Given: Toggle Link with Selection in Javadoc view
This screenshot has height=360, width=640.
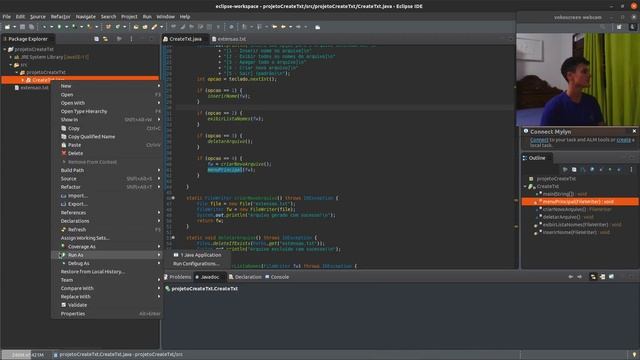Looking at the screenshot, I should pos(593,277).
